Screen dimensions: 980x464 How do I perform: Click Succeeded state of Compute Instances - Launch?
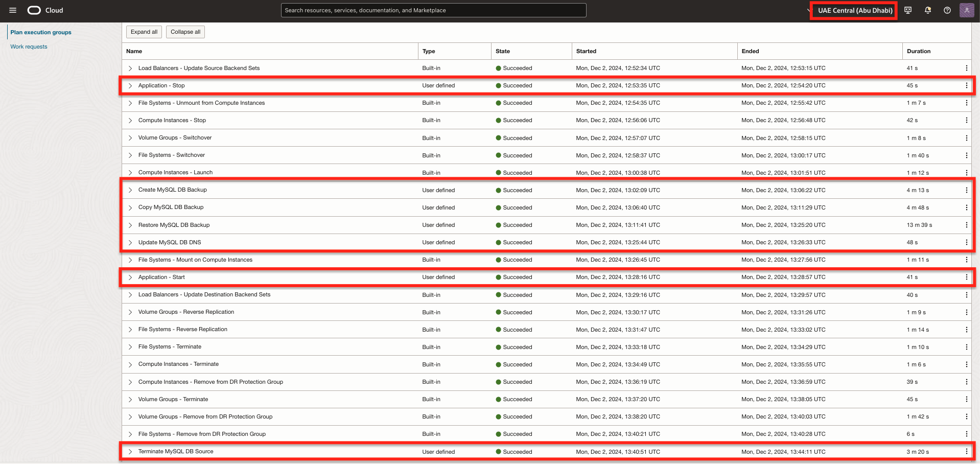514,173
